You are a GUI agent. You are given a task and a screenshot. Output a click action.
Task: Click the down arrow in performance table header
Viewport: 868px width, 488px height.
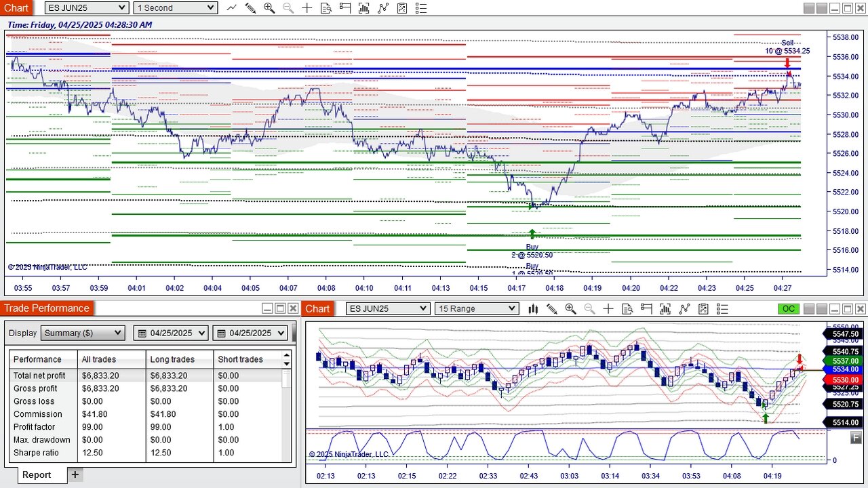pos(287,364)
